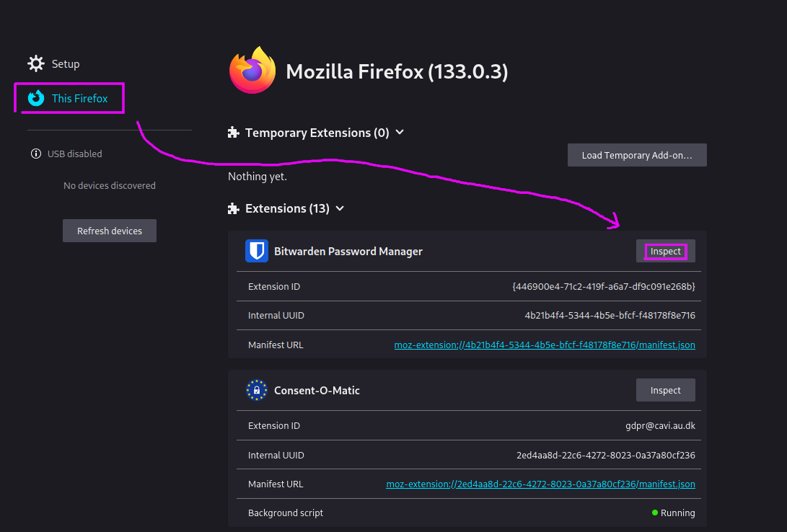Click the Bitwarden shield icon
Image resolution: width=787 pixels, height=532 pixels.
point(256,251)
